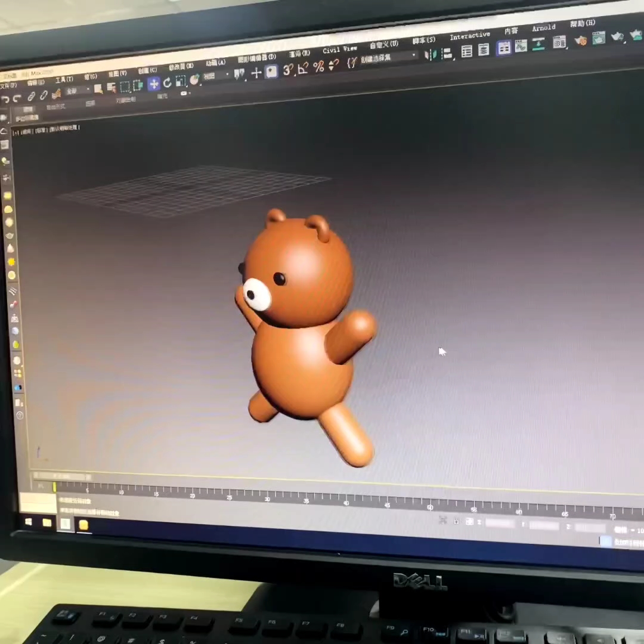
Task: Click the Mirror objects icon
Action: pyautogui.click(x=430, y=55)
